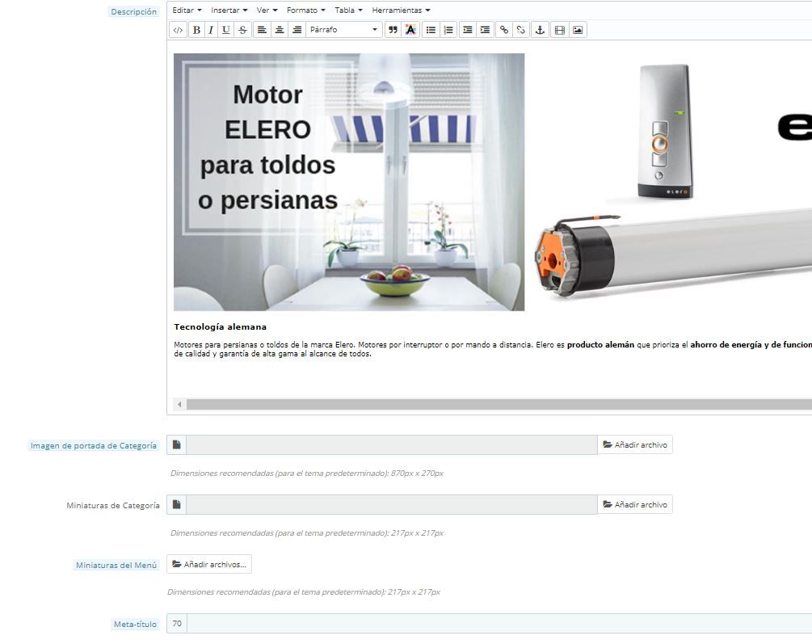Click the Miniaturas del Menú label
This screenshot has height=644, width=812.
(116, 566)
